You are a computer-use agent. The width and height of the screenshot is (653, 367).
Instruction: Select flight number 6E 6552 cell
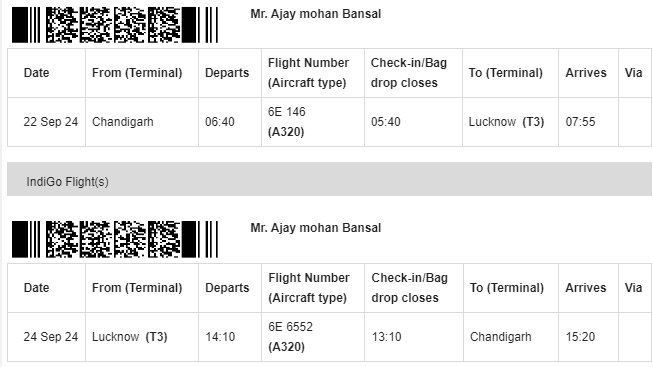pyautogui.click(x=313, y=337)
